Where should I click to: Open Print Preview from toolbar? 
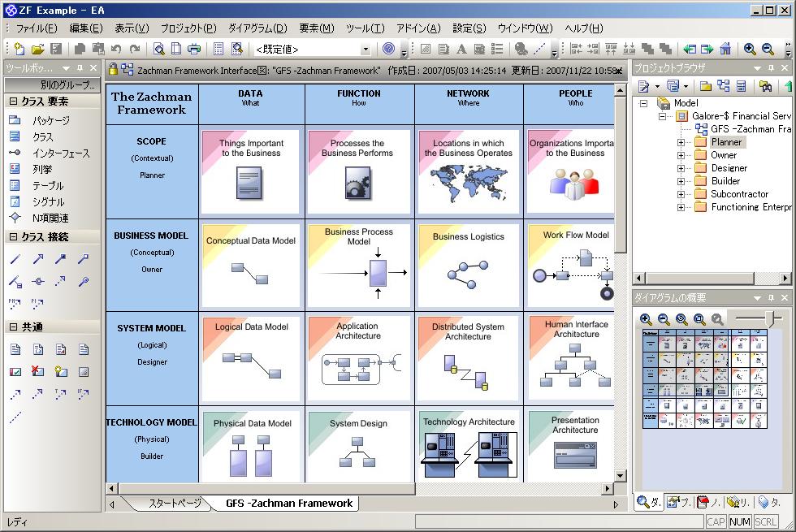click(x=159, y=49)
